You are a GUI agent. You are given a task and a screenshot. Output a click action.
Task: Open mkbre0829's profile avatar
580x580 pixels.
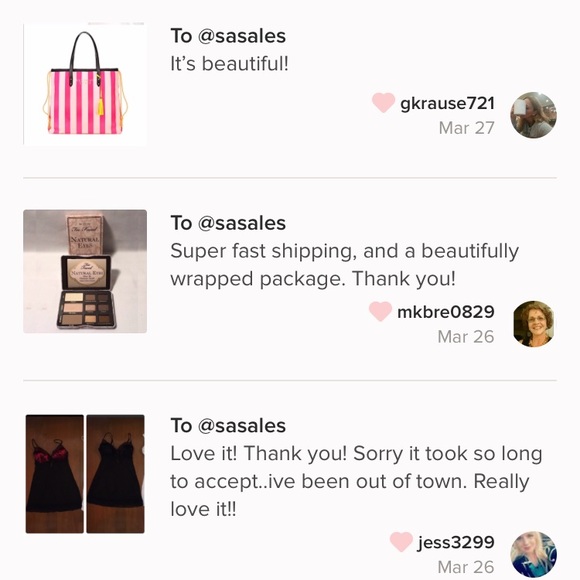coord(533,324)
